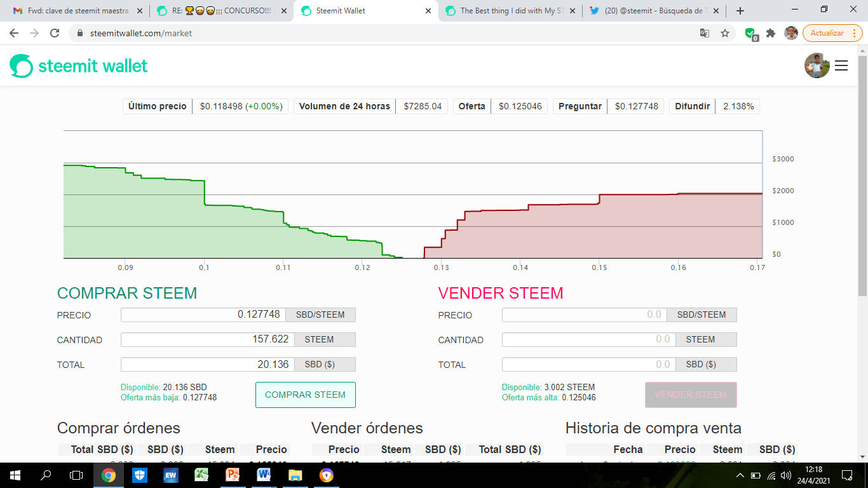Click the 24-hour volume value $7285.04
This screenshot has height=488, width=868.
pyautogui.click(x=423, y=106)
